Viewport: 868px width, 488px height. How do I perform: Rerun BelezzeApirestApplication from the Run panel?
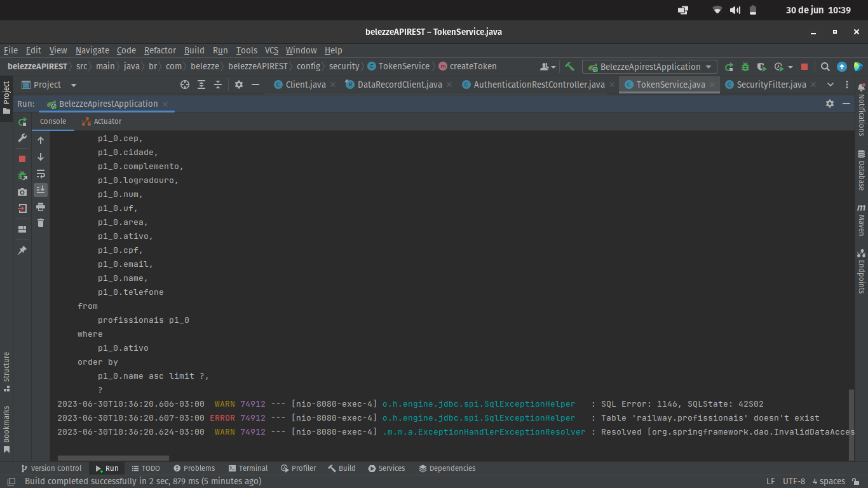point(22,121)
